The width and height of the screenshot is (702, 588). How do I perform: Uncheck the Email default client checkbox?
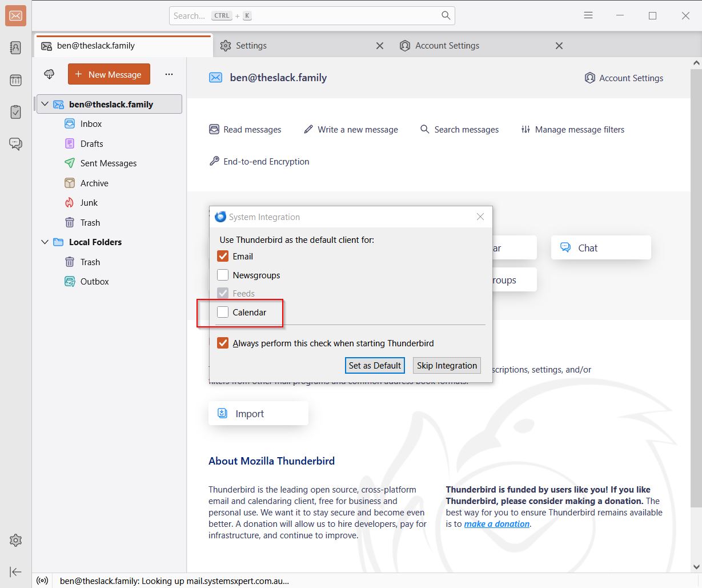pyautogui.click(x=223, y=256)
